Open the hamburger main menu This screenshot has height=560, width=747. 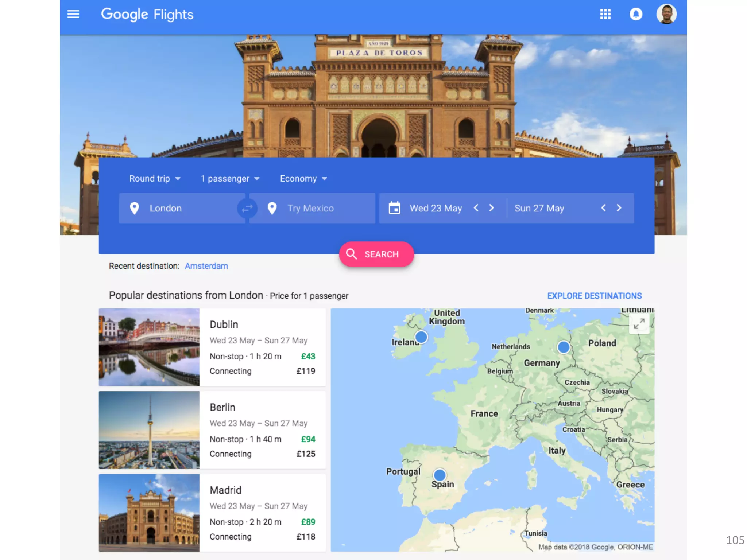pyautogui.click(x=73, y=14)
